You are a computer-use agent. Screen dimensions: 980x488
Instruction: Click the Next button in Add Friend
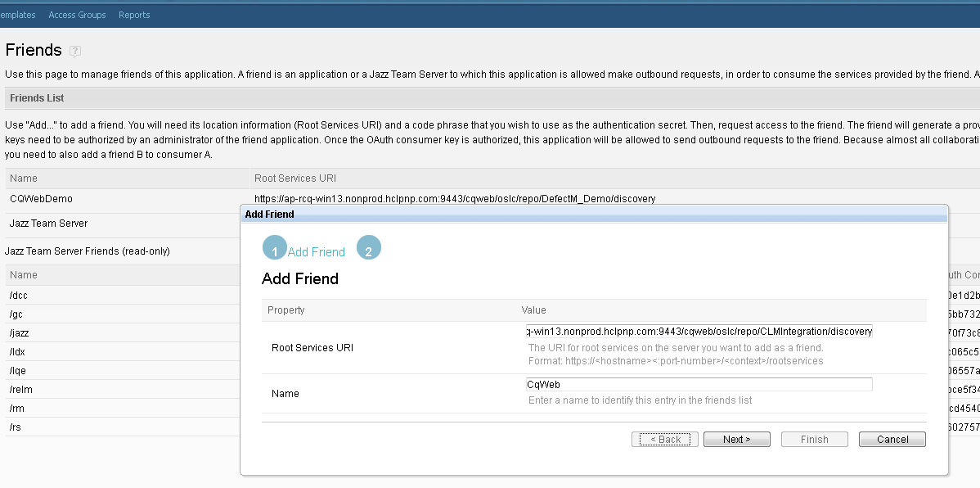pos(736,440)
